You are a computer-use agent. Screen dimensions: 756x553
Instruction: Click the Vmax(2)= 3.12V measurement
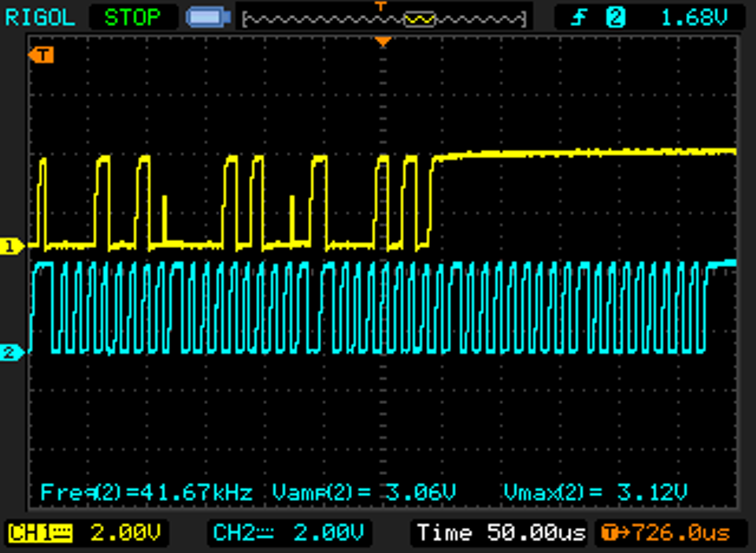coord(595,492)
